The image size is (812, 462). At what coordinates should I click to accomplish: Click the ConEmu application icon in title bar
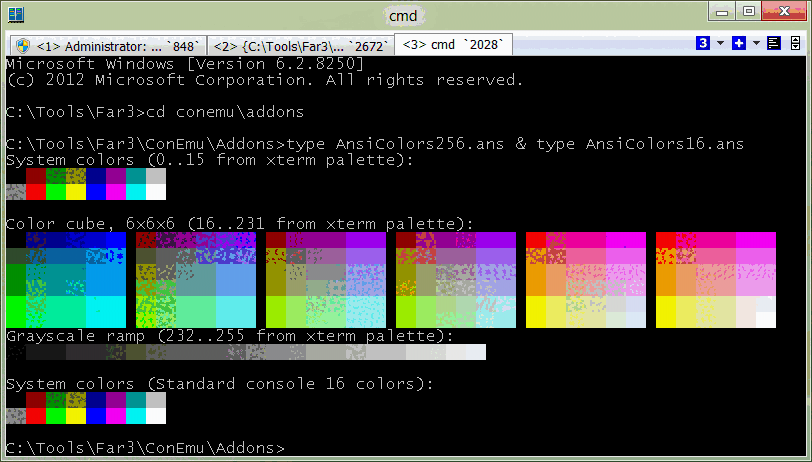16,15
